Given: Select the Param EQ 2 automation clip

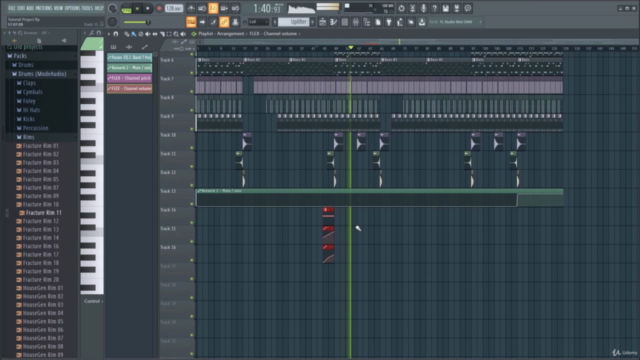Looking at the screenshot, I should click(x=129, y=58).
